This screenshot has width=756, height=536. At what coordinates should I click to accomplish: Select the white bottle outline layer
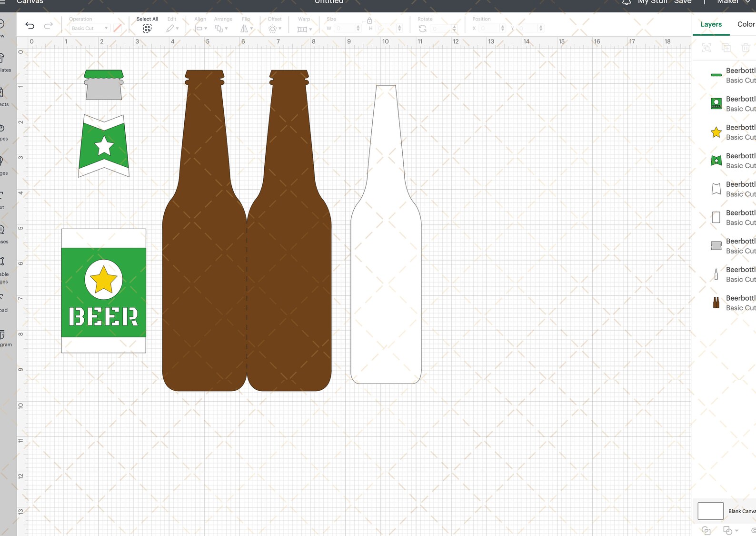[725, 274]
